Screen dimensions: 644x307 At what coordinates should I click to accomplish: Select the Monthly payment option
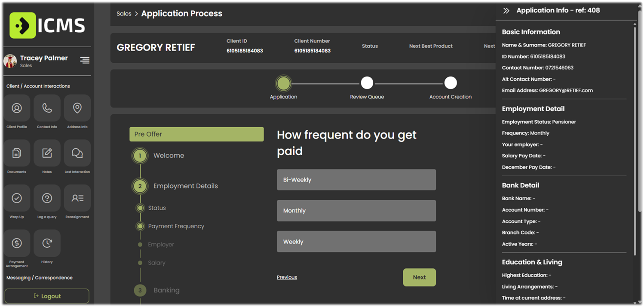356,211
